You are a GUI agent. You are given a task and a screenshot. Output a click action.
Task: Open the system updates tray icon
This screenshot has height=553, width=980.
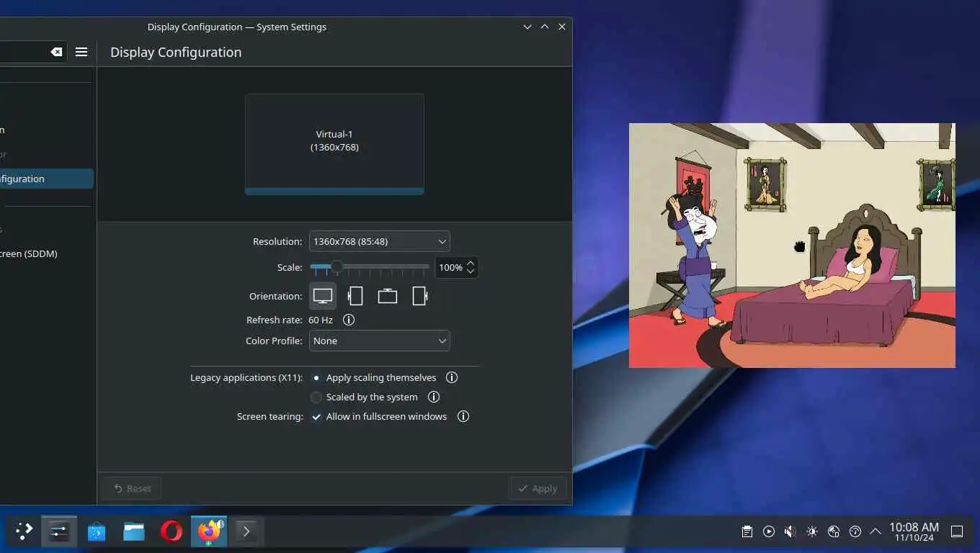[x=855, y=531]
